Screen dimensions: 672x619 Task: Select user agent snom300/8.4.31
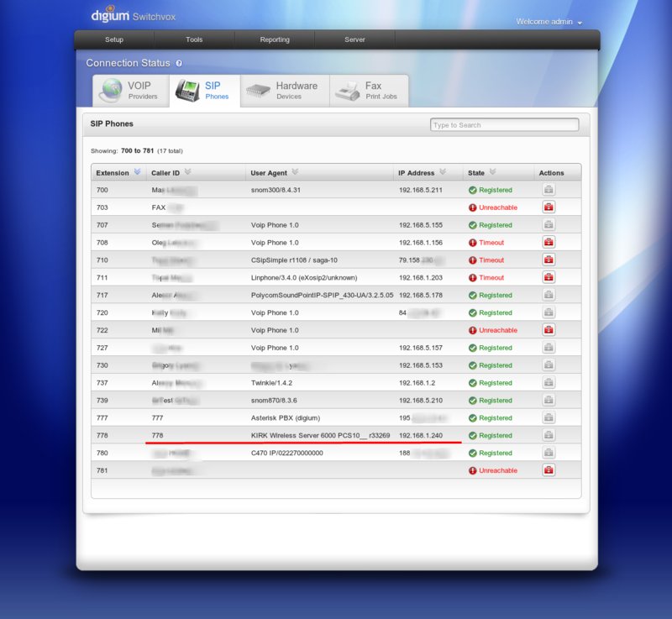[x=276, y=190]
